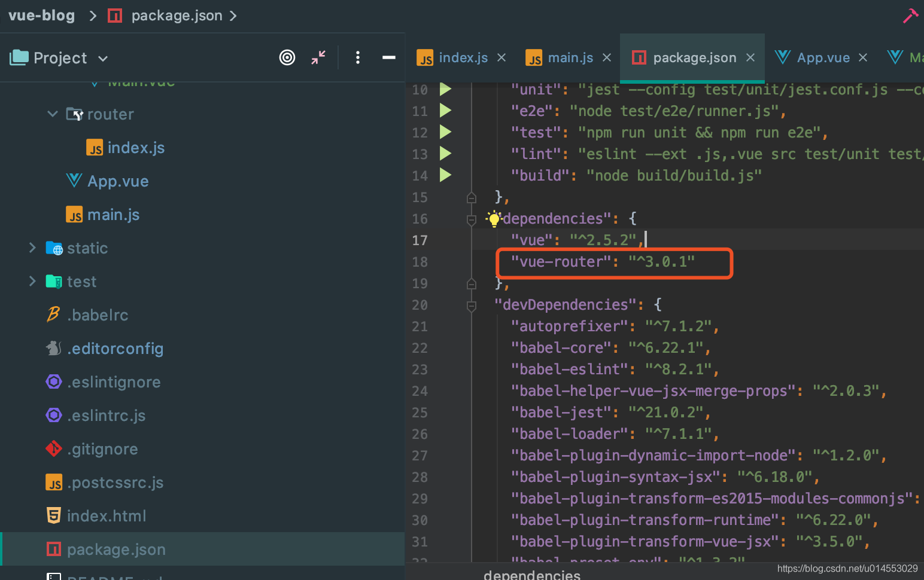The height and width of the screenshot is (580, 924).
Task: Click the vue-blog breadcrumb
Action: click(42, 16)
